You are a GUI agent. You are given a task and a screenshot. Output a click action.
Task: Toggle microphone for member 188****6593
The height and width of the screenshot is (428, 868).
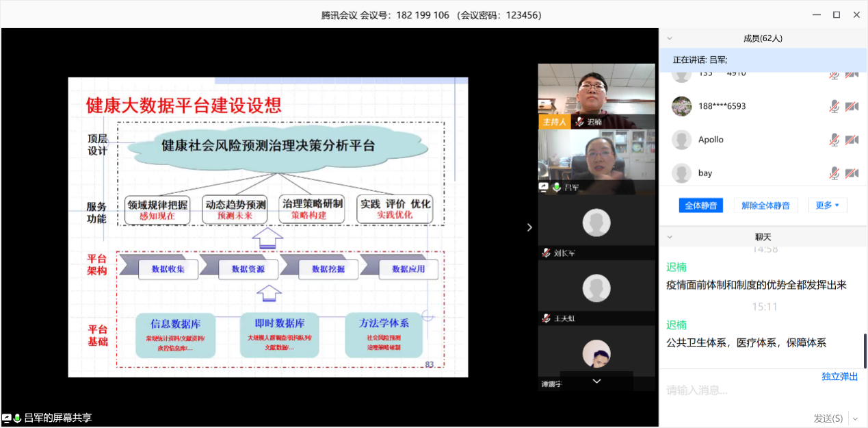point(834,106)
